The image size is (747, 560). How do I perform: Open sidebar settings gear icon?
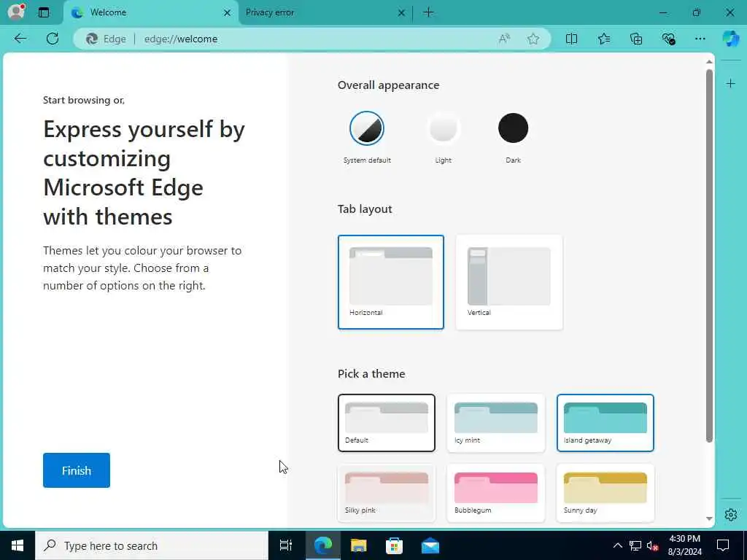[x=731, y=515]
